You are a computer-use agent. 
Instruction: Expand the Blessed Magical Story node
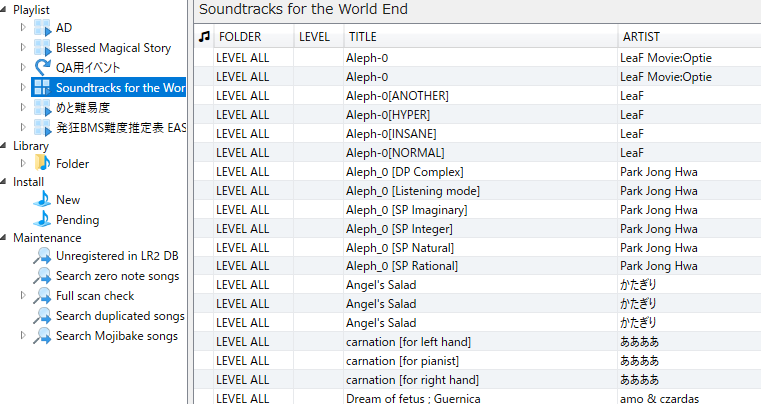[23, 47]
